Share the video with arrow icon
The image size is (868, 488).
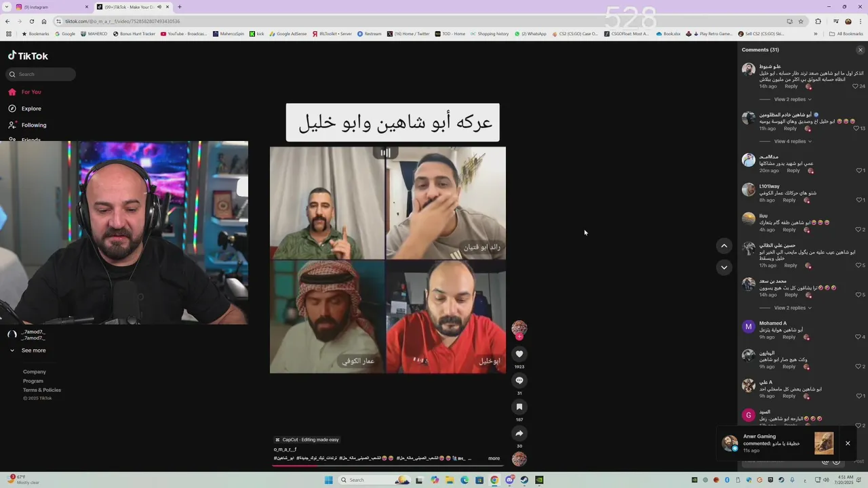519,433
